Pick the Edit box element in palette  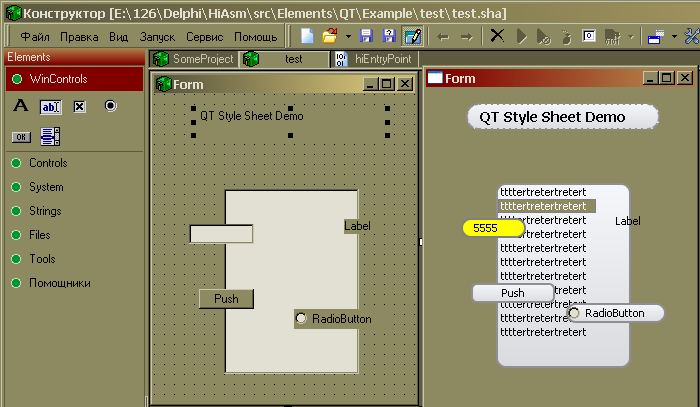pos(50,106)
